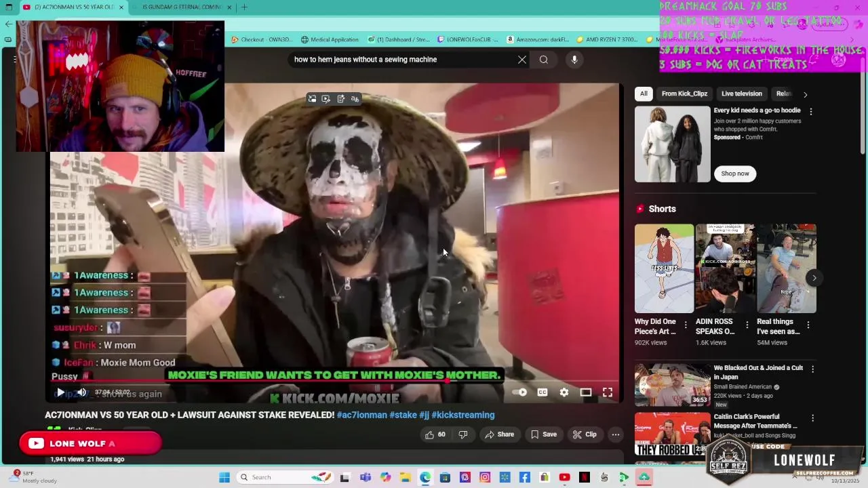Search with voice microphone icon
Image resolution: width=868 pixels, height=488 pixels.
tap(574, 60)
